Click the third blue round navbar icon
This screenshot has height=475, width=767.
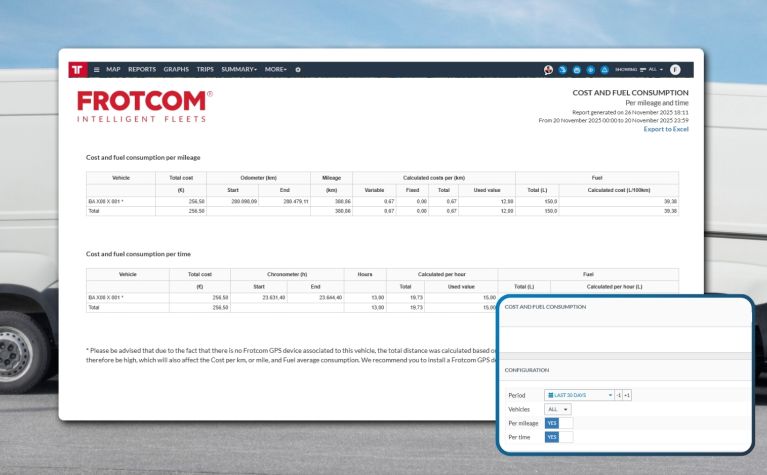(590, 69)
